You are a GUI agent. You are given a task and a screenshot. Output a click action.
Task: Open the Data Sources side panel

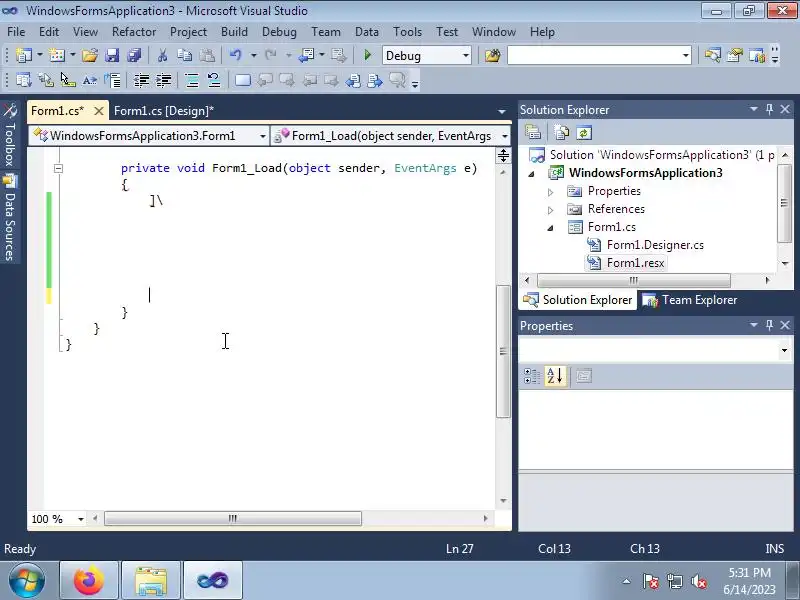[10, 218]
